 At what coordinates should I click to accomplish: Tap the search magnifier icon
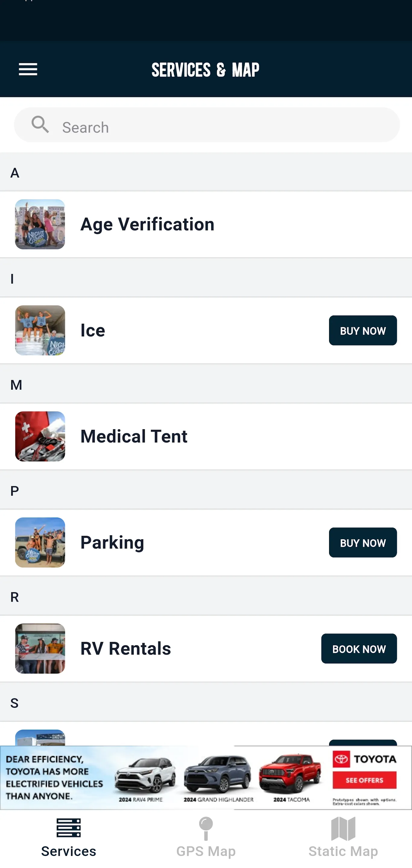[x=40, y=125]
